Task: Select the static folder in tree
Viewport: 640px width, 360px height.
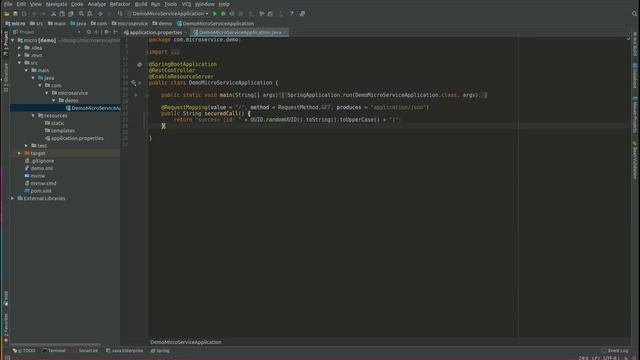Action: pyautogui.click(x=54, y=123)
